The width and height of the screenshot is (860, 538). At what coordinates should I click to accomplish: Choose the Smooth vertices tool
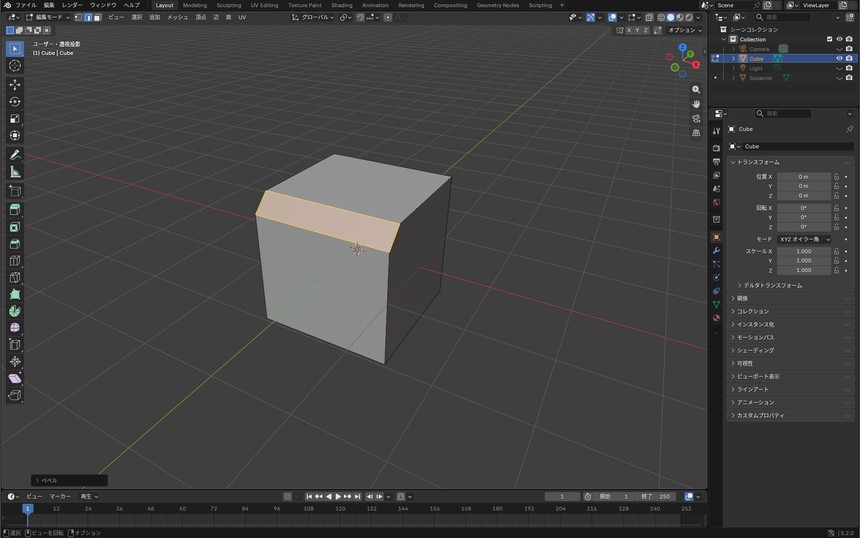15,327
